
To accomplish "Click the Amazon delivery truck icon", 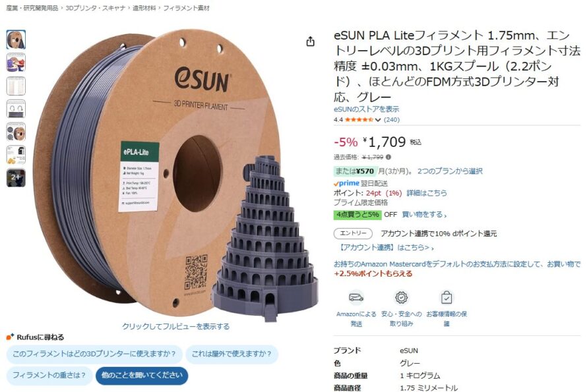I will [x=356, y=297].
